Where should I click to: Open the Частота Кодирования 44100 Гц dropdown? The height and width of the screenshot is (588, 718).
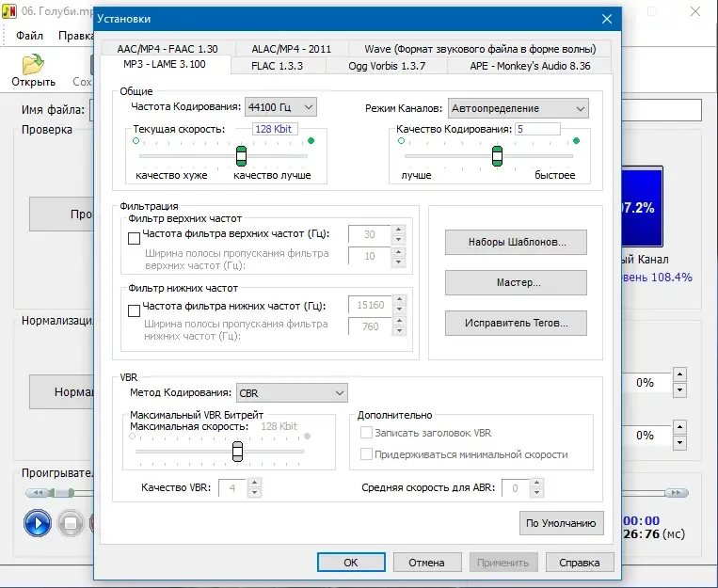pos(280,107)
